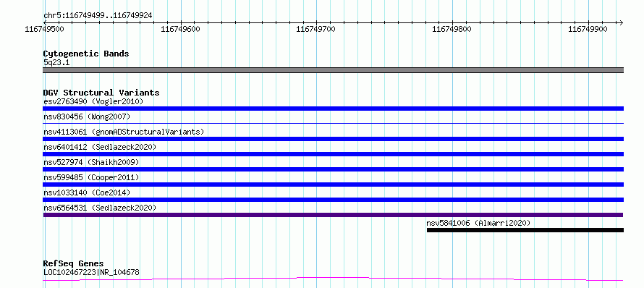Click the blue bar under nsv6401412
This screenshot has width=644, height=288.
[333, 154]
